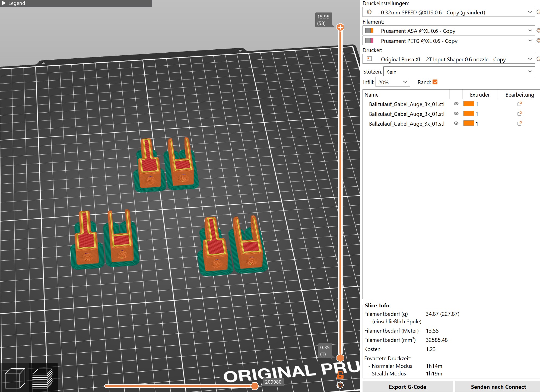
Task: Hide the first Ballzulauf_Gabel_Auge object via eye icon
Action: tap(456, 104)
